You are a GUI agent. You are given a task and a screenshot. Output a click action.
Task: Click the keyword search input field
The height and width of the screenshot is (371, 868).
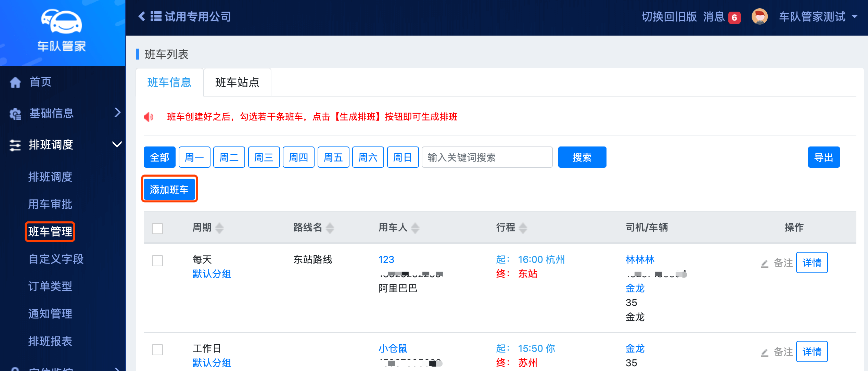pos(487,157)
